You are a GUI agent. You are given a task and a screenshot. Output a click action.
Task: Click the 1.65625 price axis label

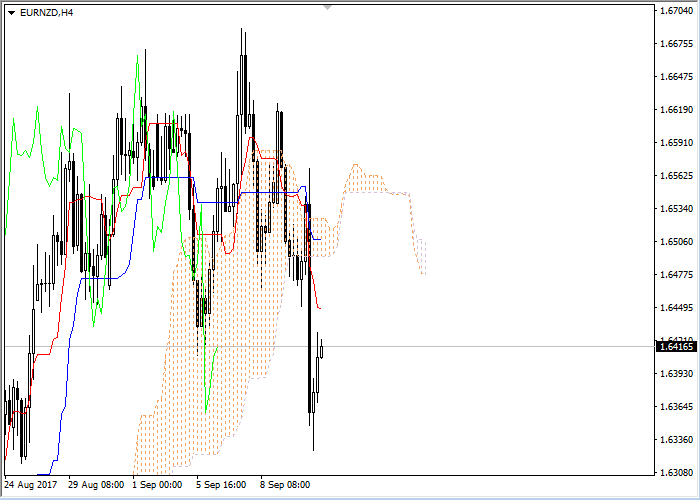[676, 176]
